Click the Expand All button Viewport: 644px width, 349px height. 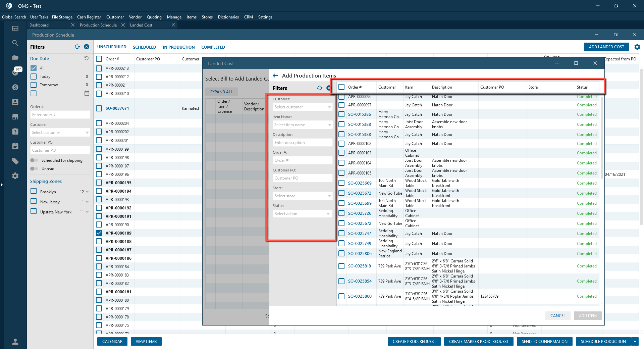(221, 92)
